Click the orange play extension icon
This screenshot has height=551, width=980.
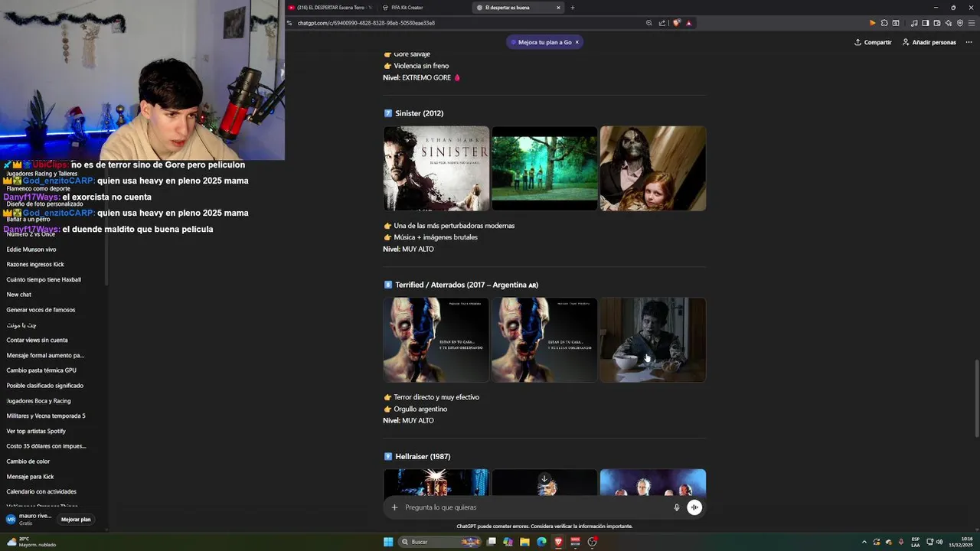872,23
